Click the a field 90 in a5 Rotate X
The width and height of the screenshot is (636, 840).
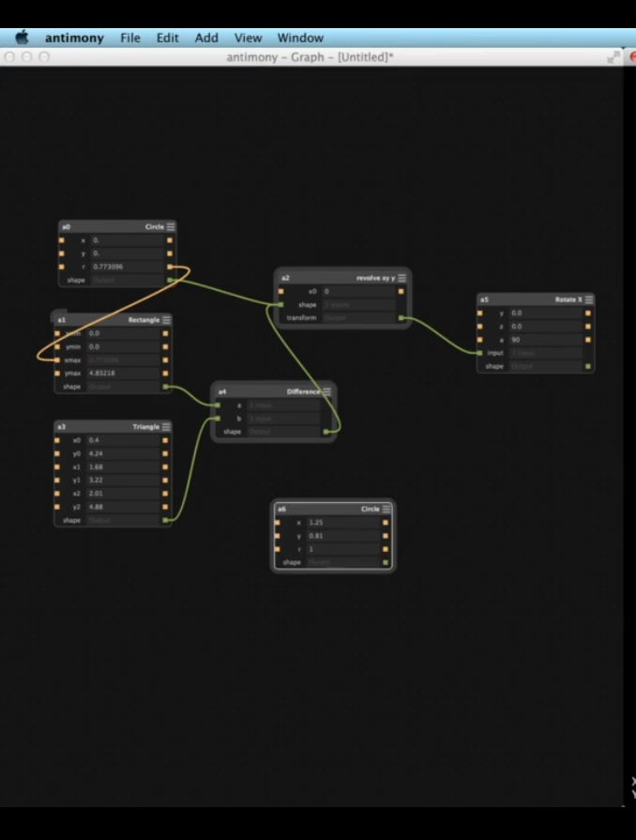coord(545,340)
